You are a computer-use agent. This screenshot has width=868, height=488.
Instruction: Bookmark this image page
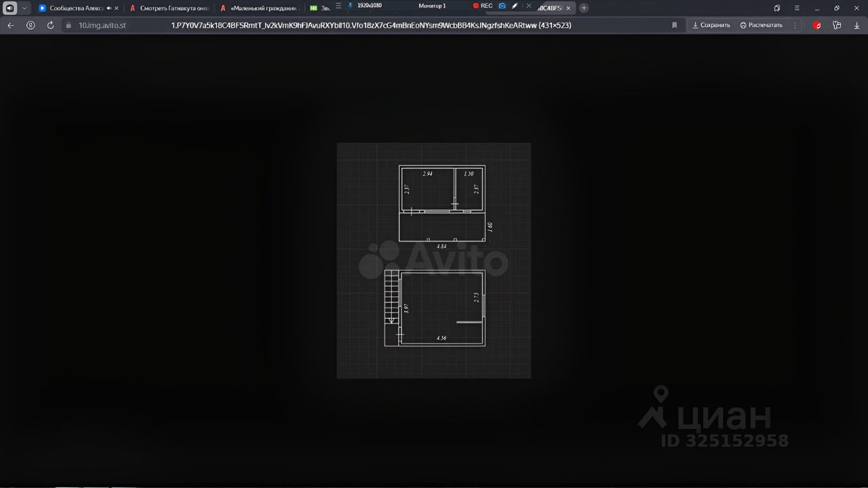click(x=674, y=25)
